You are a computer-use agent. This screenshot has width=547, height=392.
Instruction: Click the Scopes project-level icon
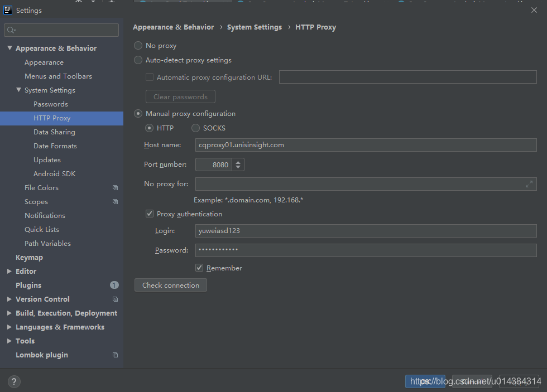coord(115,202)
